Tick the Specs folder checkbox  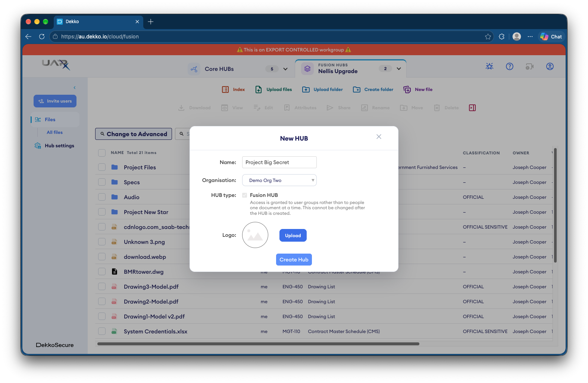(102, 182)
